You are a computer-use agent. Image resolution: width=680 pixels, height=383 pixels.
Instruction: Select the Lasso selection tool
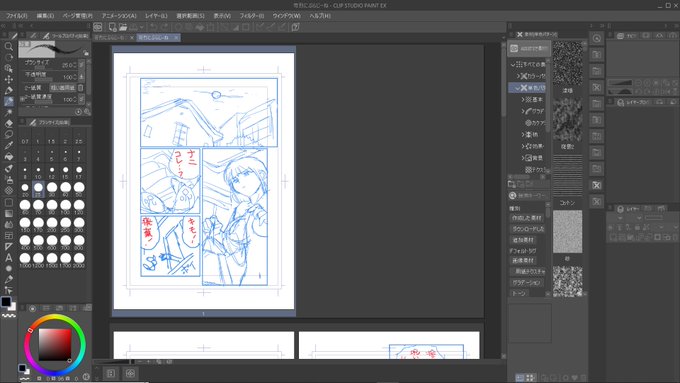tap(8, 134)
